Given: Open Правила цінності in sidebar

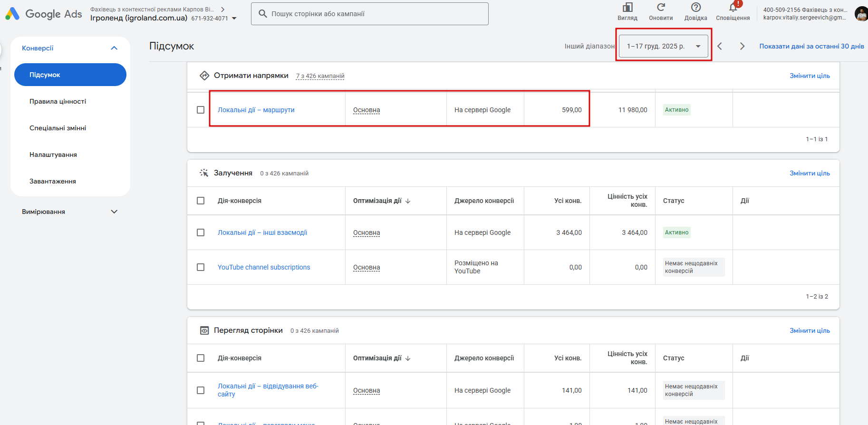Looking at the screenshot, I should (x=58, y=101).
